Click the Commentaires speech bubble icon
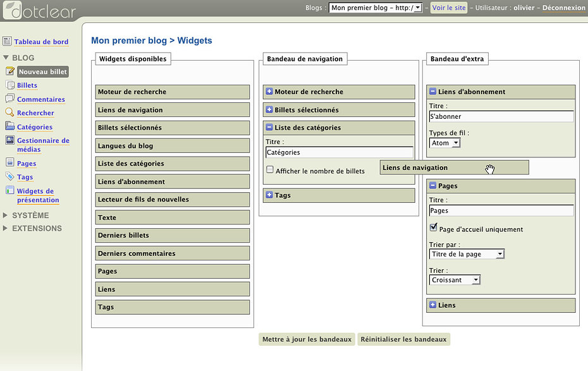This screenshot has width=588, height=371. [9, 99]
